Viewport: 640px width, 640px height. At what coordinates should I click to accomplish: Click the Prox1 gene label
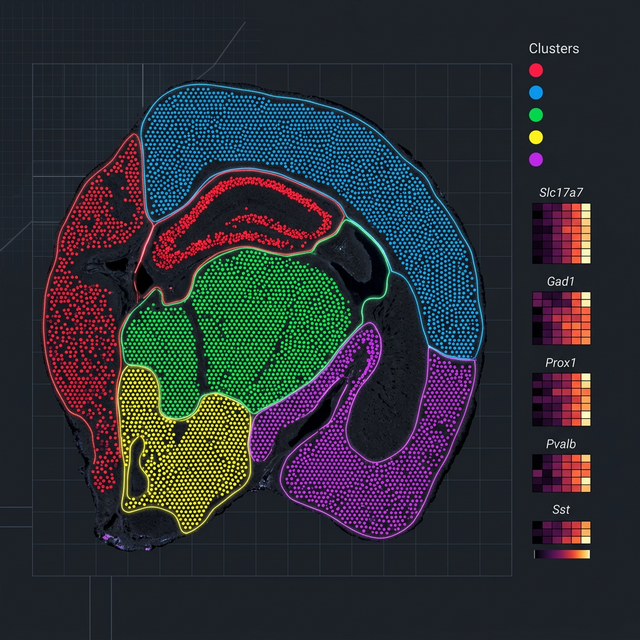561,362
